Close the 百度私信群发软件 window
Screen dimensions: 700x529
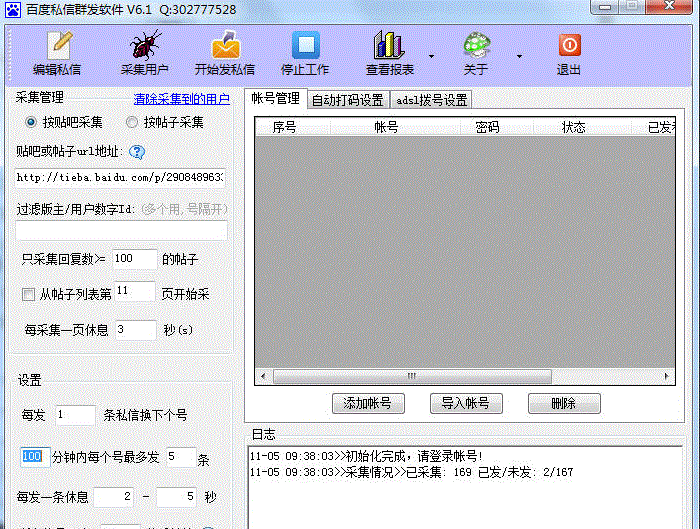(x=669, y=6)
